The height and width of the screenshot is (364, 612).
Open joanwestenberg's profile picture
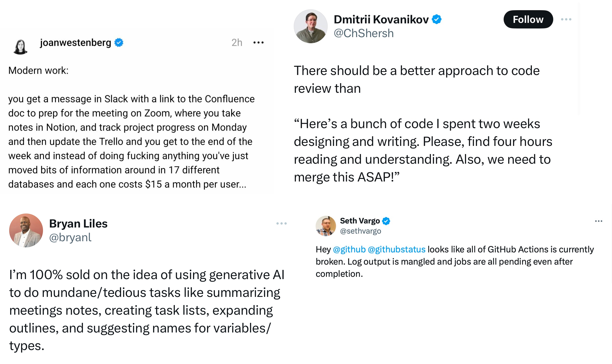[x=20, y=47]
